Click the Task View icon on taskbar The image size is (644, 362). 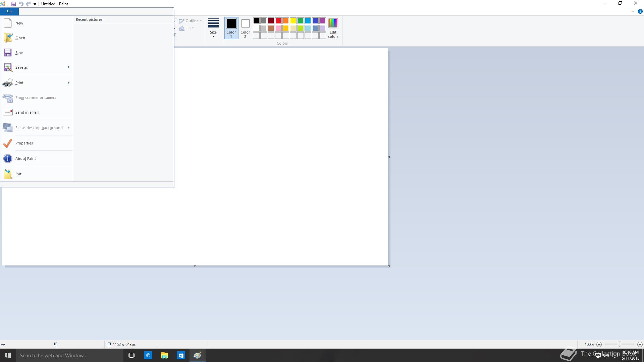[131, 355]
